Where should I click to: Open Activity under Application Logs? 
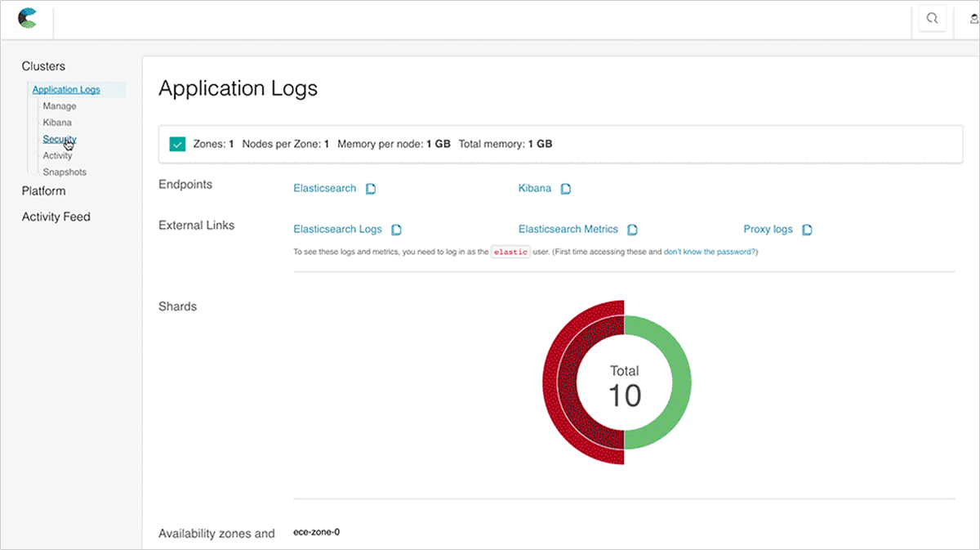[57, 155]
